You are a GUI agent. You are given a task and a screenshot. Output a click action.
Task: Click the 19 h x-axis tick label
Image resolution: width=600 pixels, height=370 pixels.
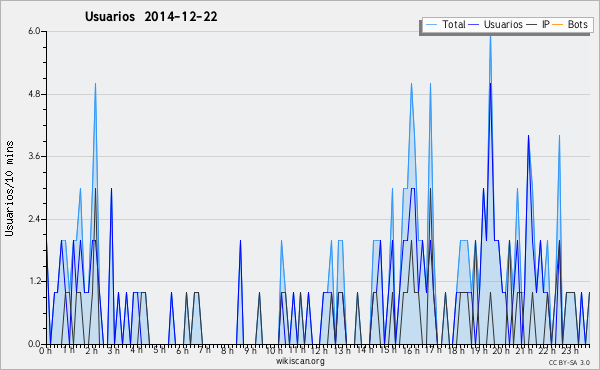(x=479, y=351)
